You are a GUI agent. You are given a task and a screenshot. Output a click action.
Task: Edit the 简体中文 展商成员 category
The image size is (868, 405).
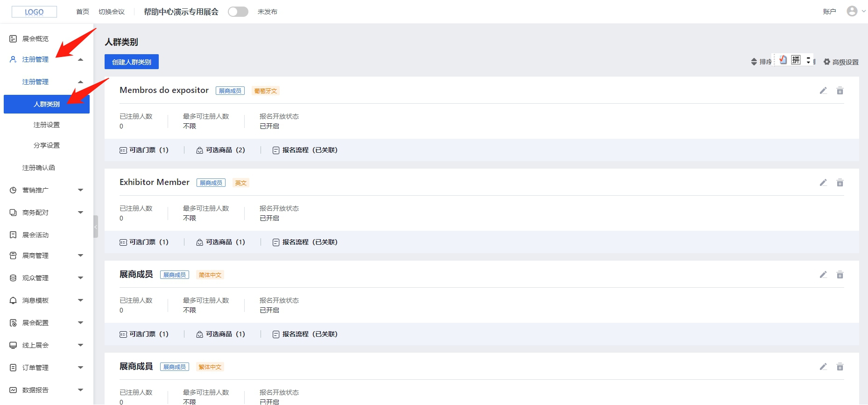point(823,275)
